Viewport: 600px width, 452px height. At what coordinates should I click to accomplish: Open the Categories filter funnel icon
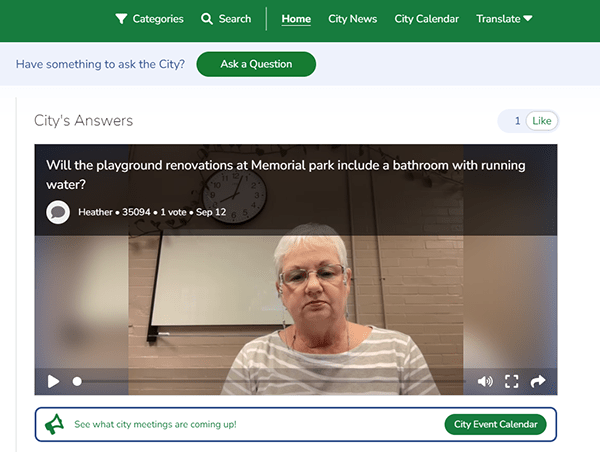pyautogui.click(x=121, y=19)
